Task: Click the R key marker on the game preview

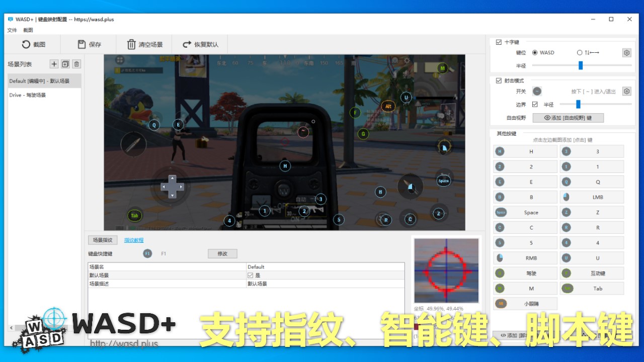Action: [386, 220]
